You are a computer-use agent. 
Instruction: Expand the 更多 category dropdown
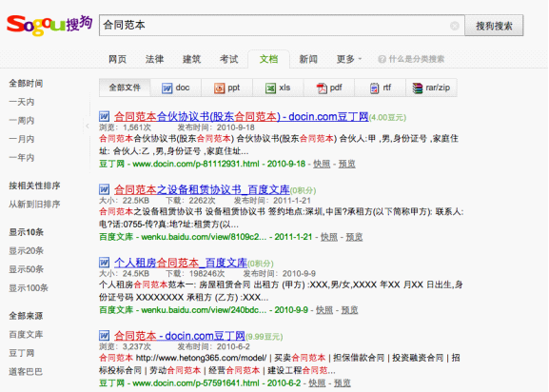pos(349,59)
